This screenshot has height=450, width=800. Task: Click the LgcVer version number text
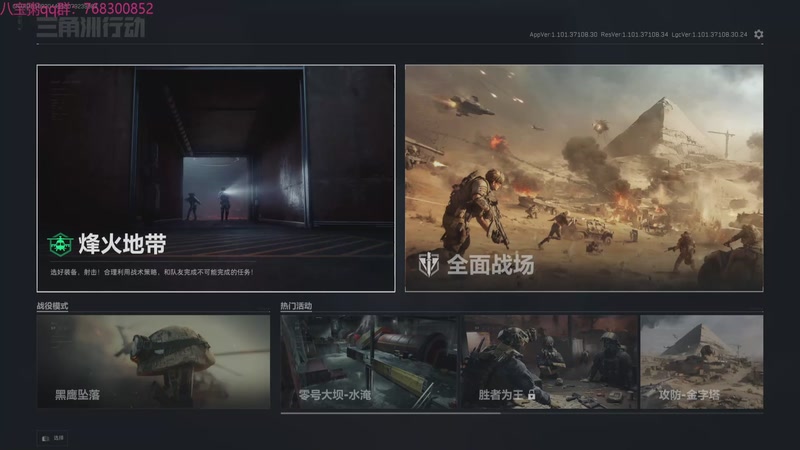pos(709,35)
